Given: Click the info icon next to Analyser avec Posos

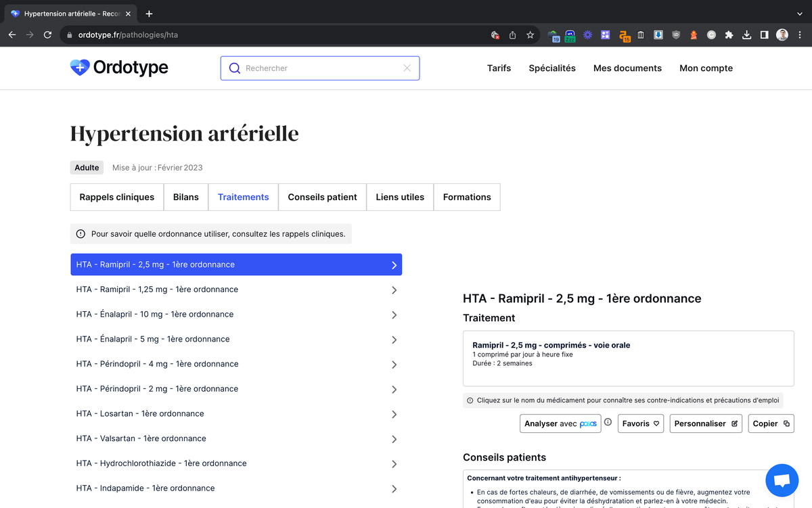Looking at the screenshot, I should pyautogui.click(x=608, y=422).
